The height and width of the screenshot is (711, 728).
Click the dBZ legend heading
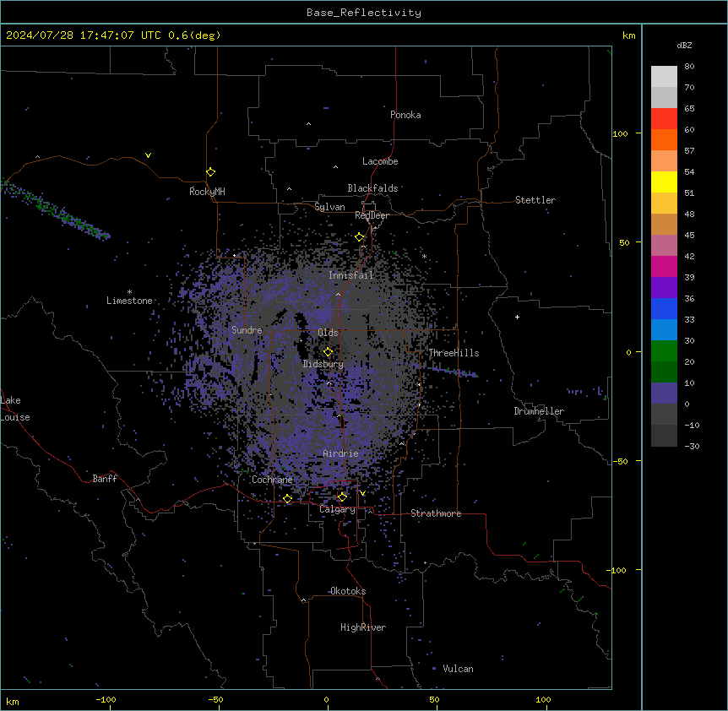pyautogui.click(x=684, y=46)
